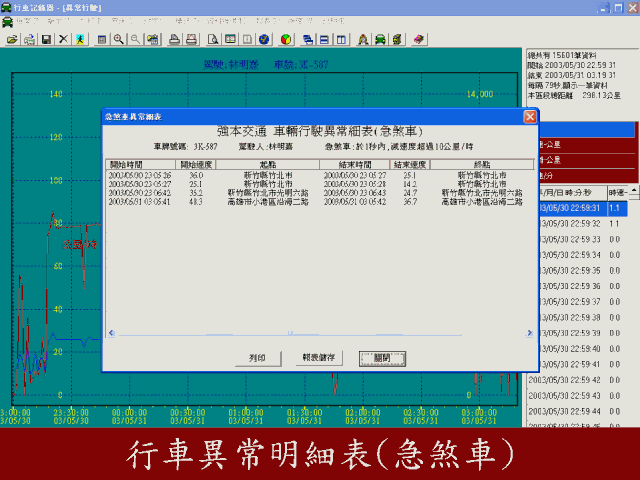Click the cascade windows icon

308,39
